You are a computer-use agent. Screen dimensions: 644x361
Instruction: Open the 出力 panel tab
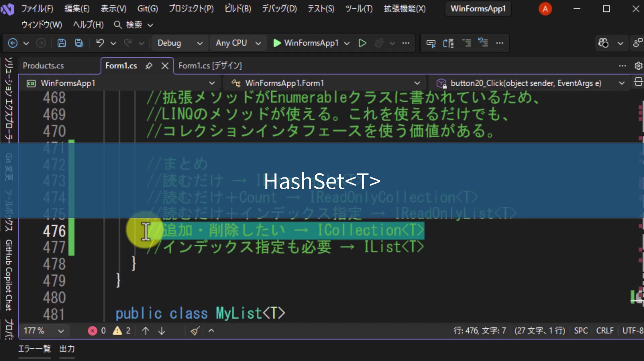pos(67,349)
